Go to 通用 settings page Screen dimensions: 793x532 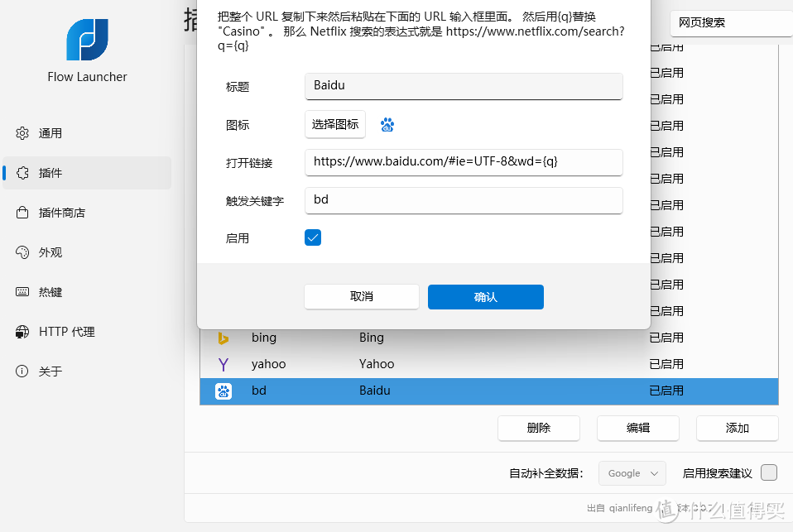click(87, 133)
